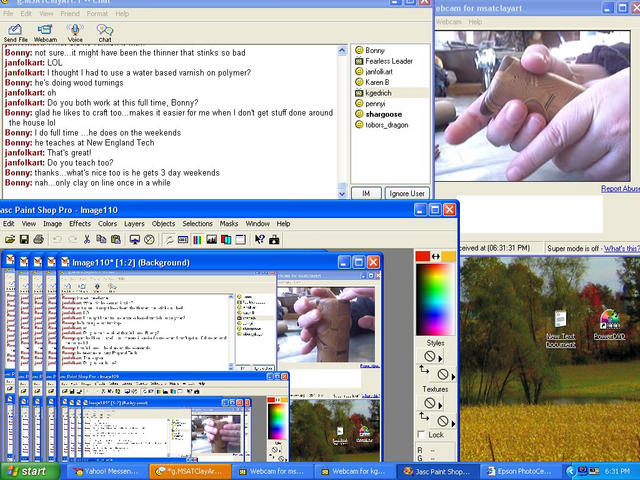Open file in Paint Shop Pro toolbar
640x480 pixels.
click(x=10, y=240)
